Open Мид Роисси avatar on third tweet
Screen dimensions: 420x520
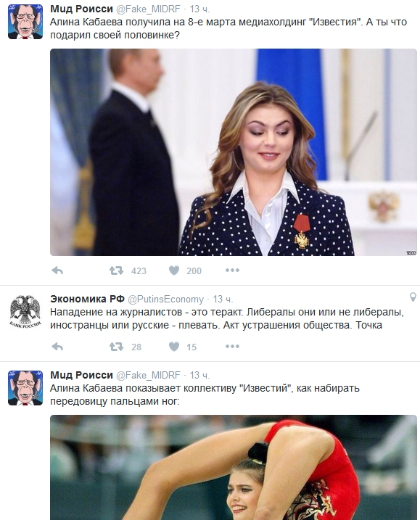(x=25, y=388)
